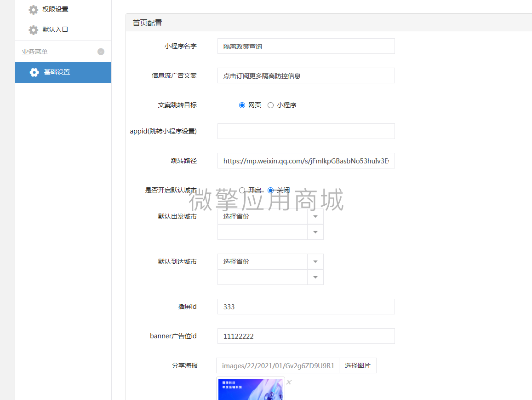Click the 选择图片 button for share poster
Image resolution: width=532 pixels, height=400 pixels.
pos(358,365)
